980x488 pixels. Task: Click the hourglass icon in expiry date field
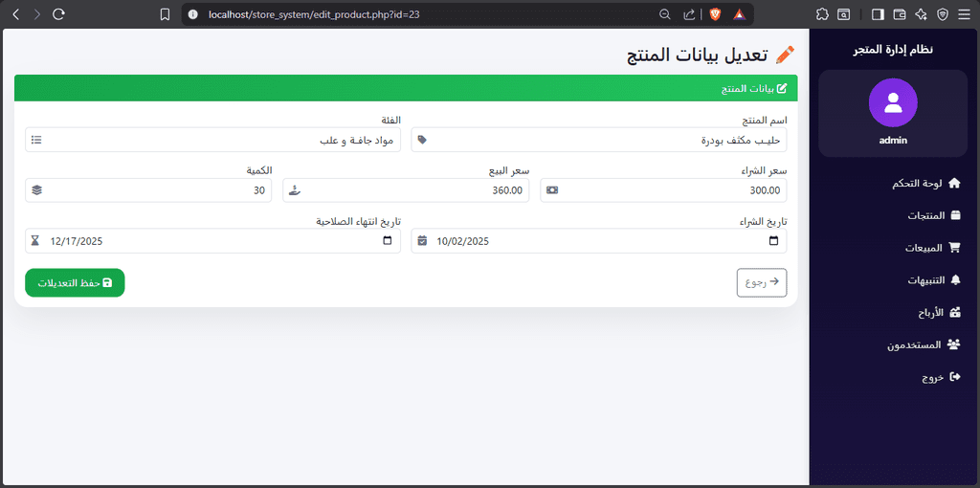[35, 240]
